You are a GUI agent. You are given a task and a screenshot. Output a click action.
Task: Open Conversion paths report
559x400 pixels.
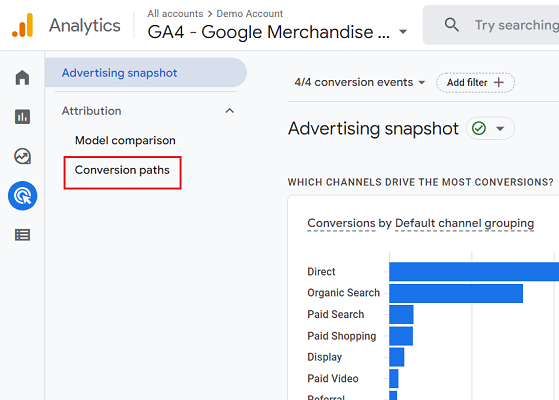point(122,170)
